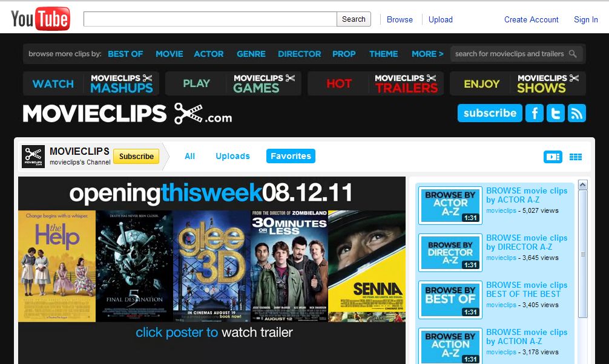609x364 pixels.
Task: Select the All channel tab
Action: pos(189,156)
